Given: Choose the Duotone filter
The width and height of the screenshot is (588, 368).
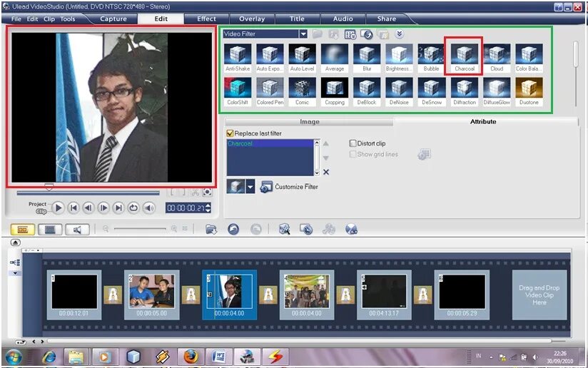Looking at the screenshot, I should point(529,88).
